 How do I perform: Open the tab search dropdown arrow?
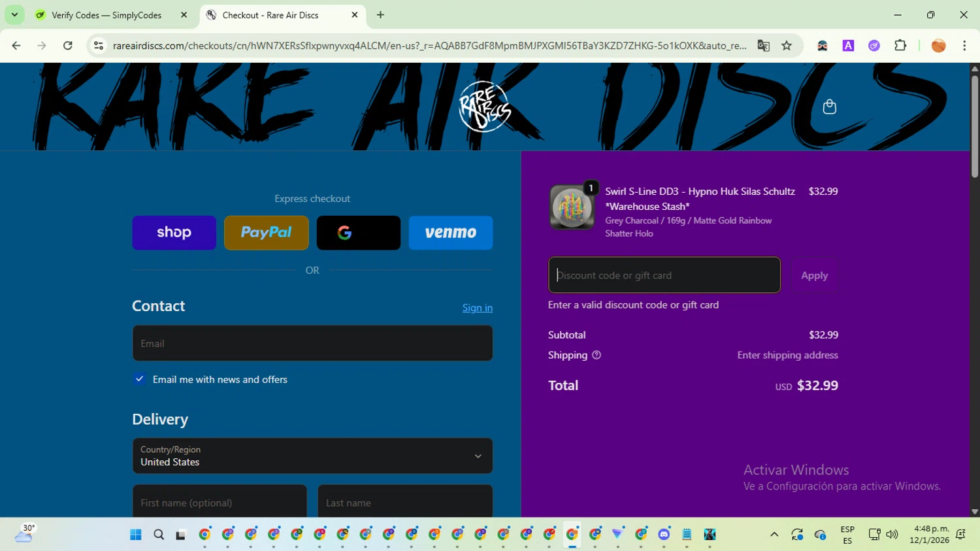pyautogui.click(x=14, y=14)
